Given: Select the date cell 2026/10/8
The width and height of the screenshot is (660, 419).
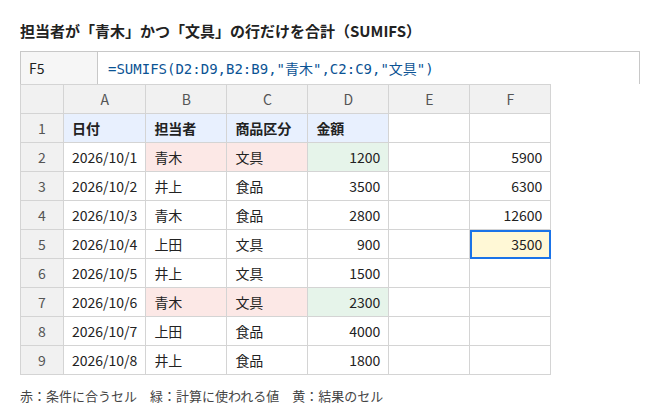Looking at the screenshot, I should pos(104,361).
